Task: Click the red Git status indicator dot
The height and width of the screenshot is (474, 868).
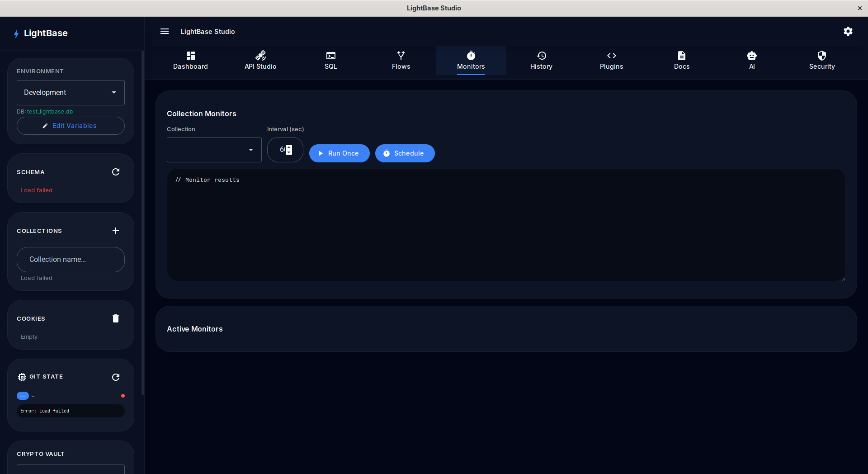Action: click(x=123, y=396)
